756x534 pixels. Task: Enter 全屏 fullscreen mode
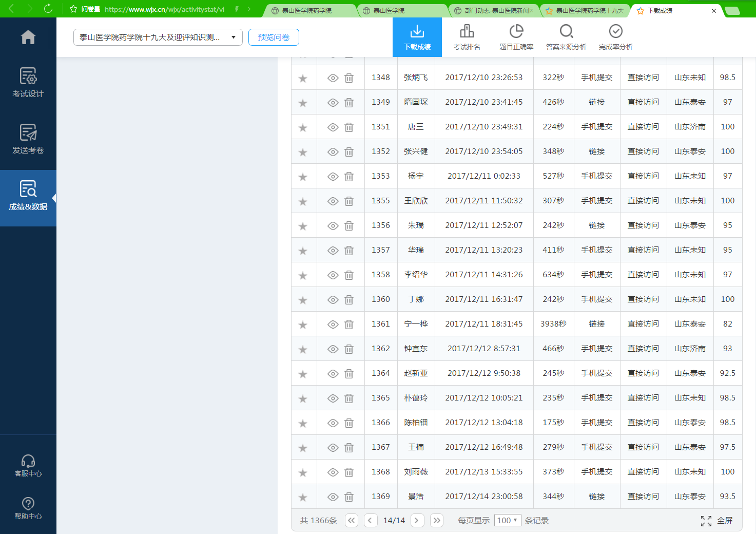tap(717, 521)
